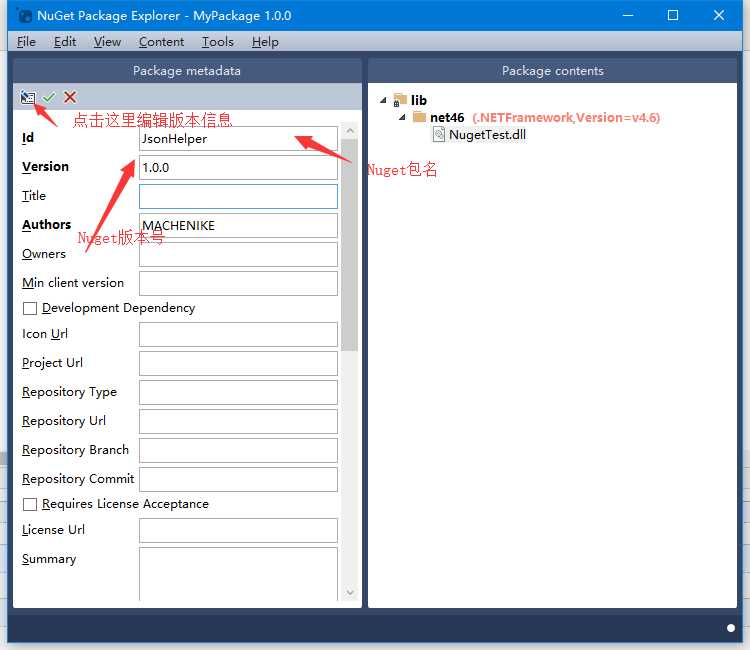Focus the Owners input field

[238, 254]
